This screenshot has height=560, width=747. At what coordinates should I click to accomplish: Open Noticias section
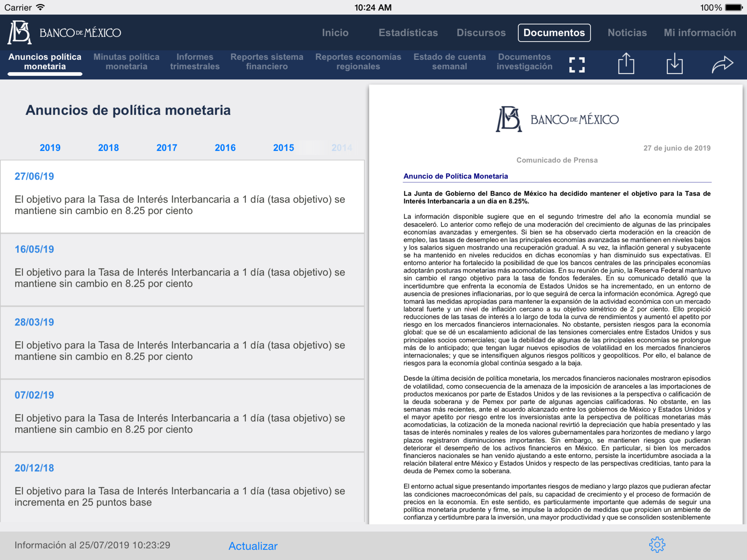pyautogui.click(x=627, y=33)
